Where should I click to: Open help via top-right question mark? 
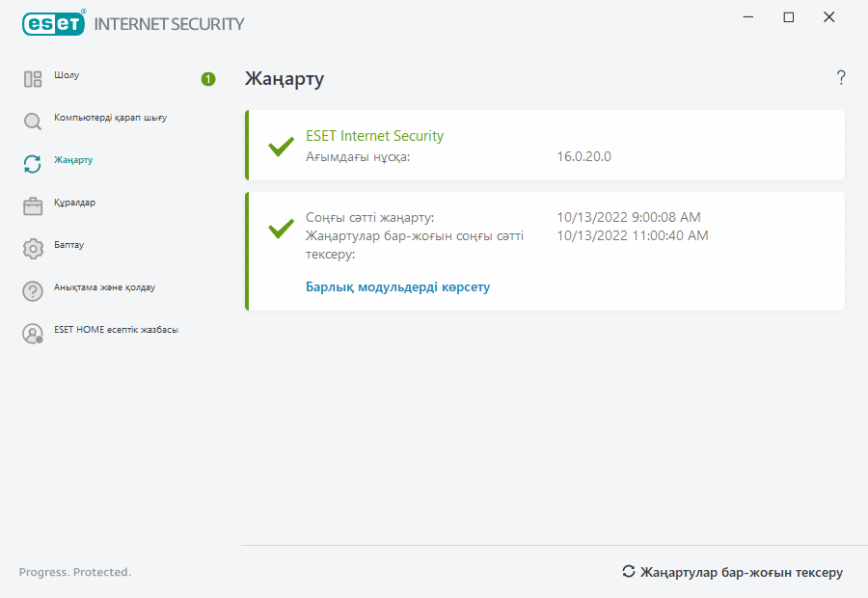tap(841, 78)
